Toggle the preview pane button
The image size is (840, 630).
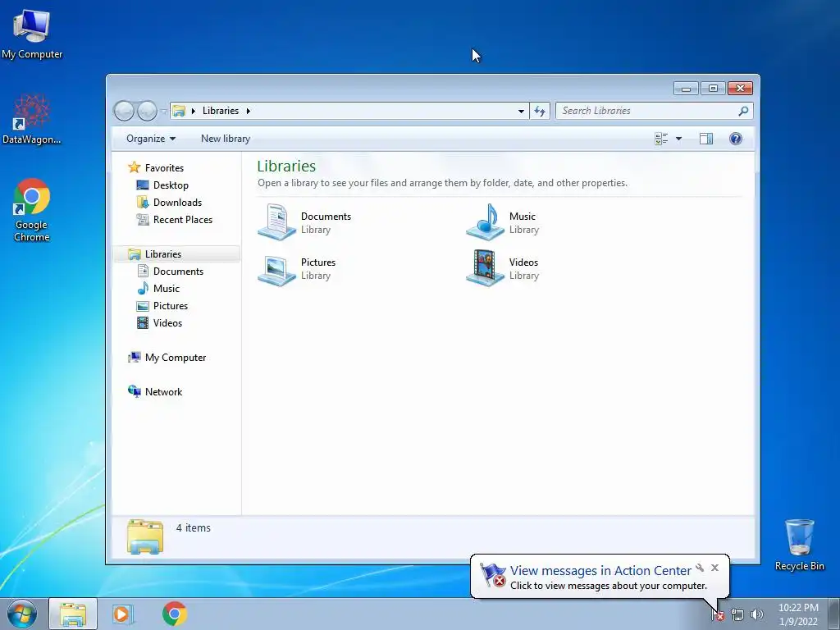[706, 139]
